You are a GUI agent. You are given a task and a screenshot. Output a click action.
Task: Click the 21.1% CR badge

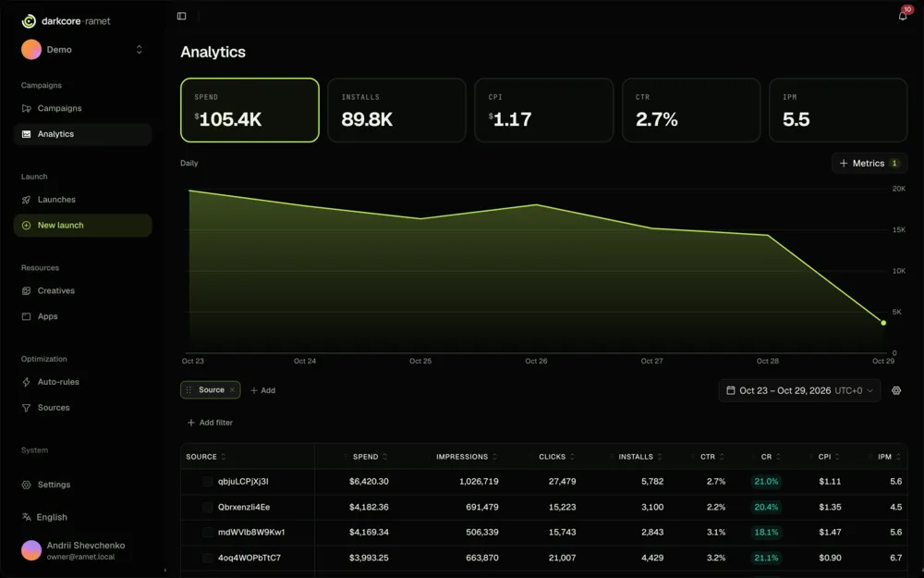pyautogui.click(x=766, y=558)
